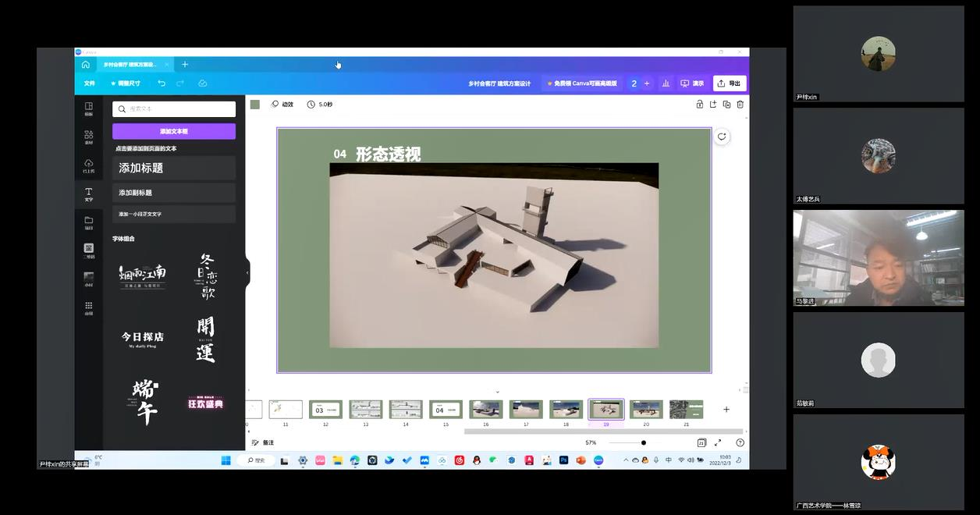Toggle the page lock icon
Image resolution: width=980 pixels, height=515 pixels.
[x=700, y=105]
